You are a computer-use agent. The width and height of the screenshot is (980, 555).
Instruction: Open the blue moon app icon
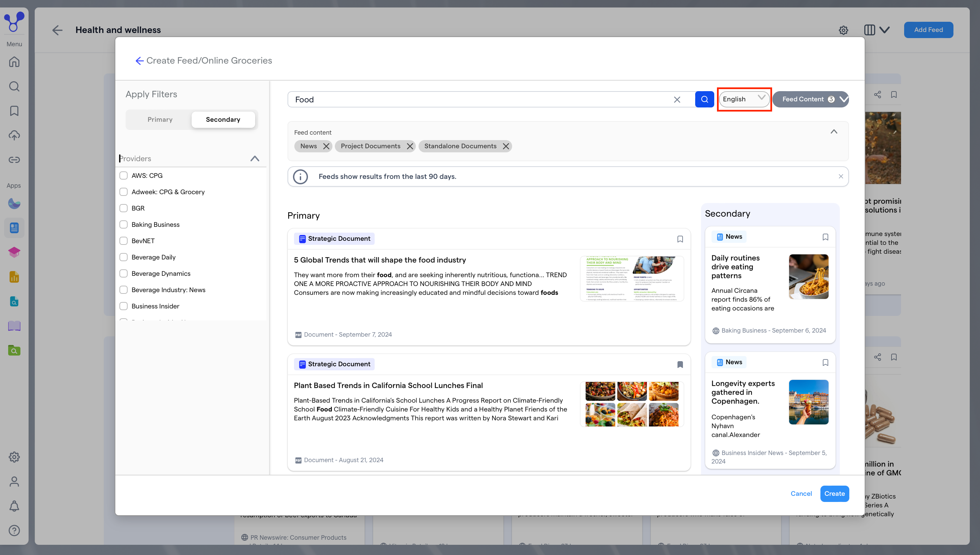14,204
